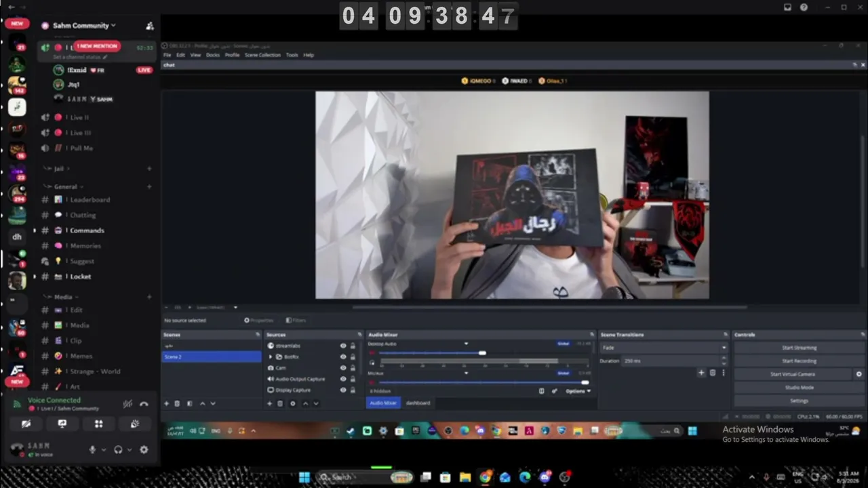Viewport: 868px width, 488px height.
Task: Open the View menu in OBS
Action: 195,55
